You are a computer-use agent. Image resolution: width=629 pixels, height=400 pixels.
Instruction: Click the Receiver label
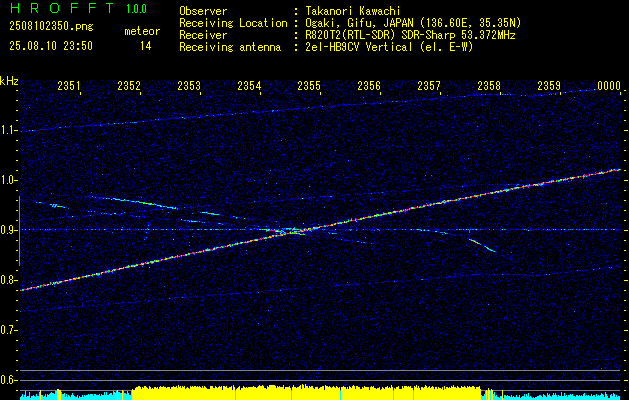(x=203, y=35)
